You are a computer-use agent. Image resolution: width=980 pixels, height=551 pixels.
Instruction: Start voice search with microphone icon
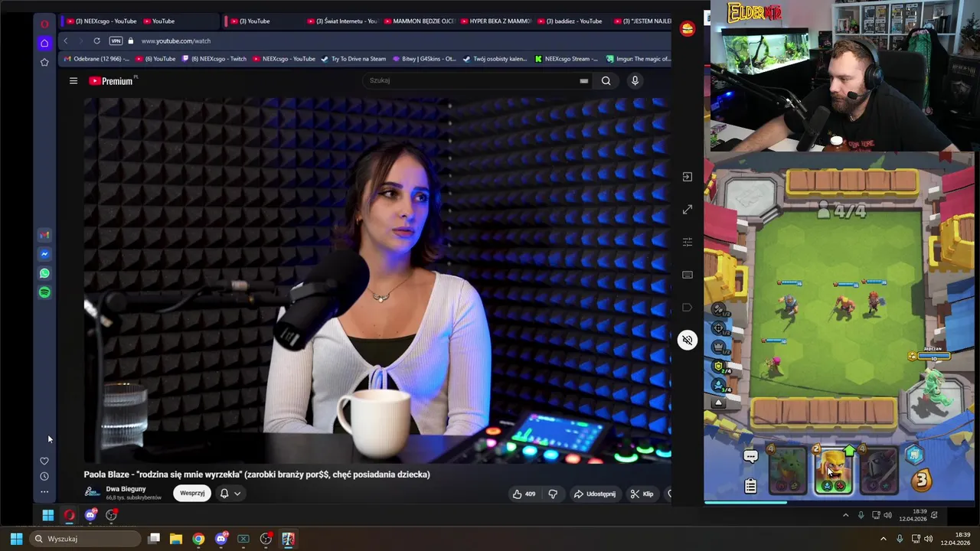pos(635,80)
